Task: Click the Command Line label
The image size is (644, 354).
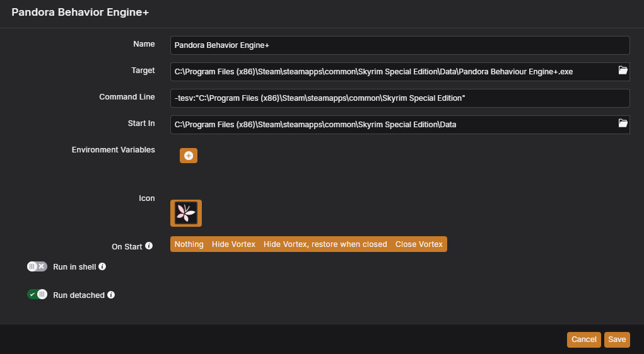Action: pos(127,97)
